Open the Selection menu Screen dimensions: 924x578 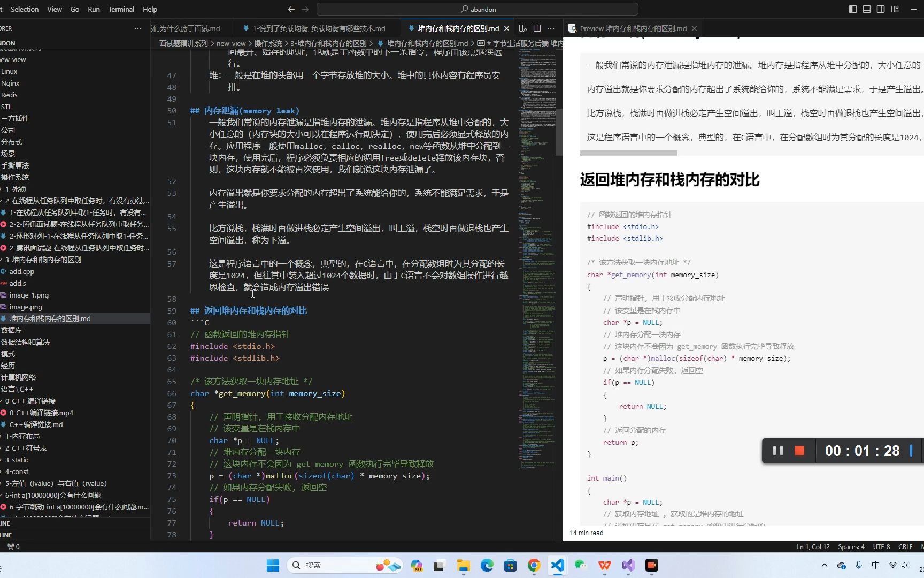(x=25, y=9)
